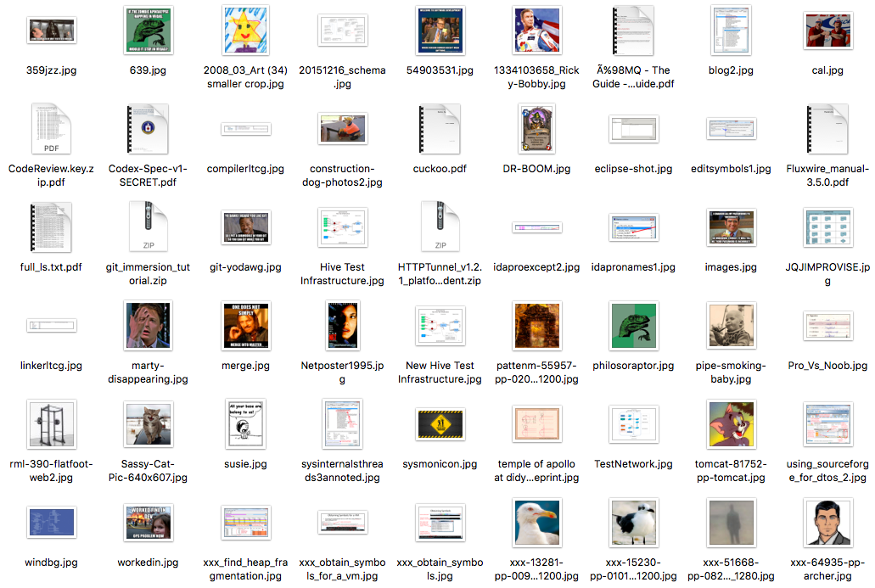Select the Pro_Vs_Noob.jpg icon
The image size is (875, 588).
tap(828, 326)
